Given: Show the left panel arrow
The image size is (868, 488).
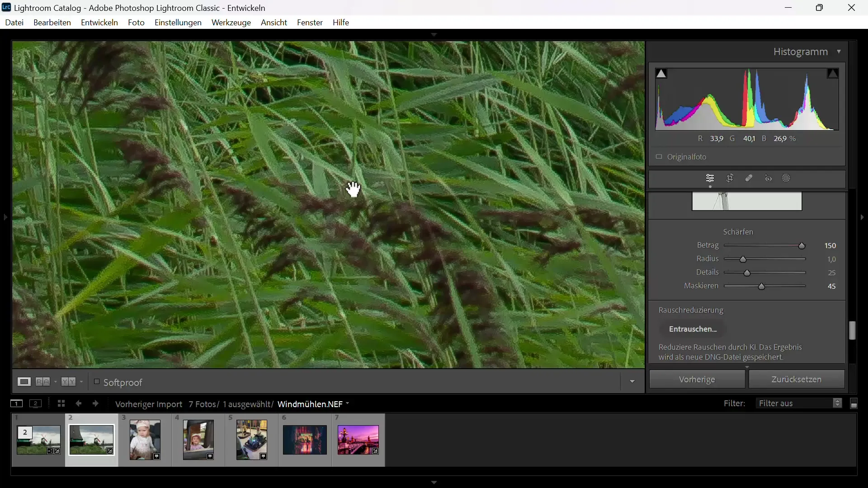Looking at the screenshot, I should [5, 217].
